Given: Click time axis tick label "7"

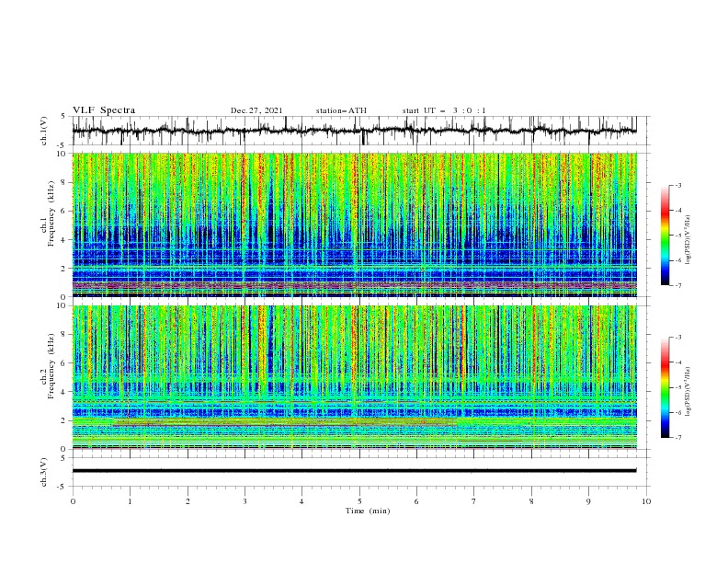Looking at the screenshot, I should click(x=474, y=501).
